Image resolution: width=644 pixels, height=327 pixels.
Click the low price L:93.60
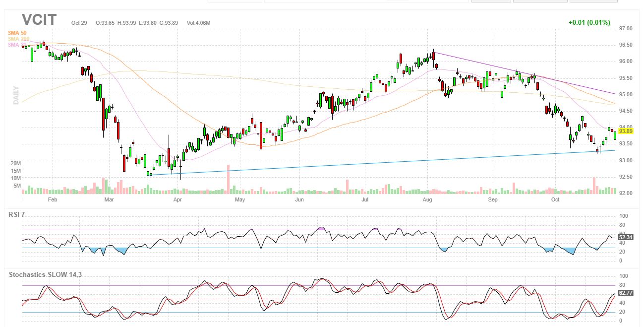tap(148, 23)
